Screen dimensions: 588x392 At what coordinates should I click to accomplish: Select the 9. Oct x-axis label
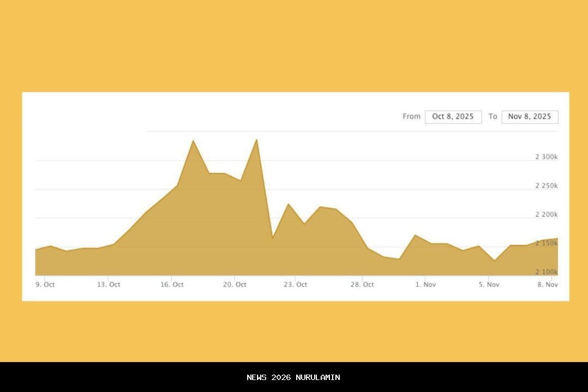45,285
